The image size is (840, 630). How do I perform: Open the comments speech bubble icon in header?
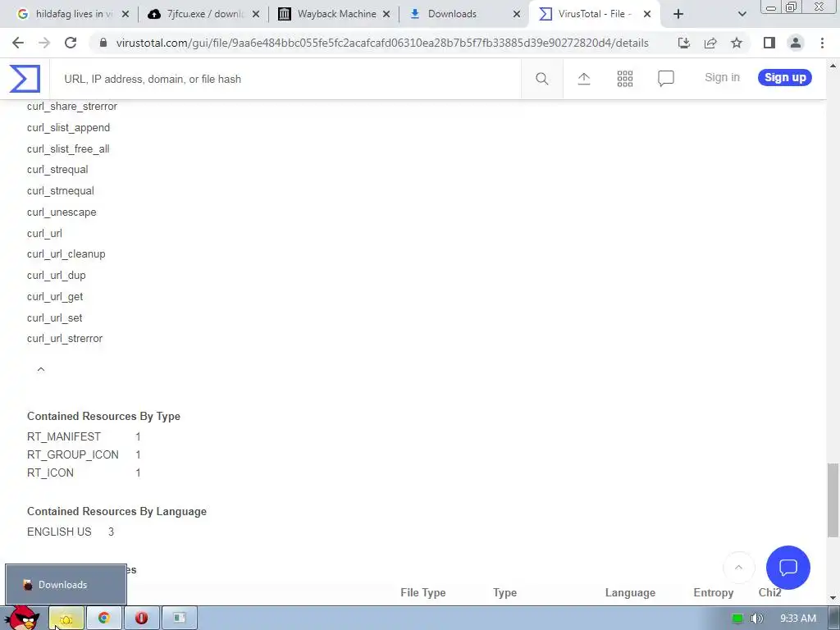click(x=666, y=80)
